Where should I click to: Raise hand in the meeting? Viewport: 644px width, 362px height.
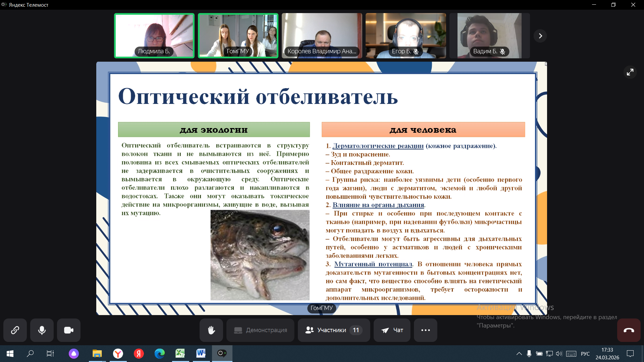tap(211, 330)
